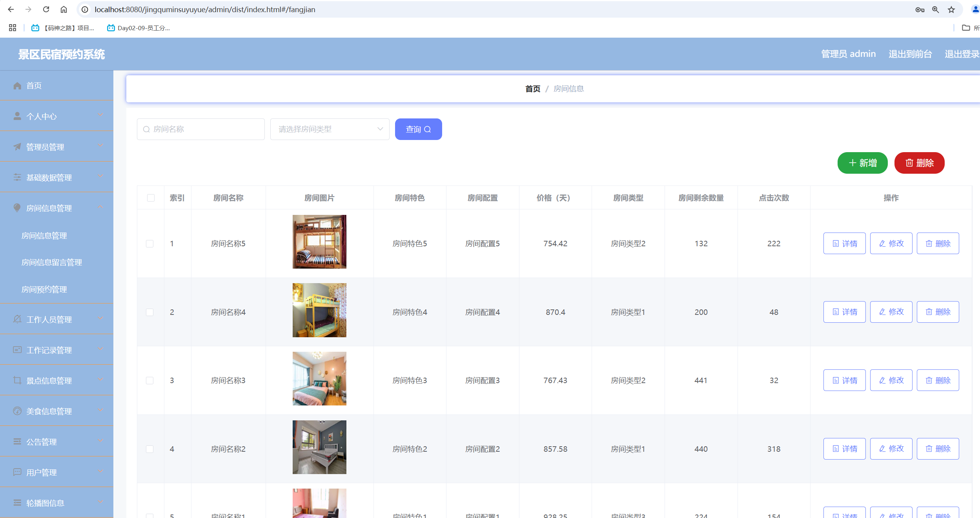The width and height of the screenshot is (980, 518).
Task: Toggle the select-all checkbox in table header
Action: (151, 198)
